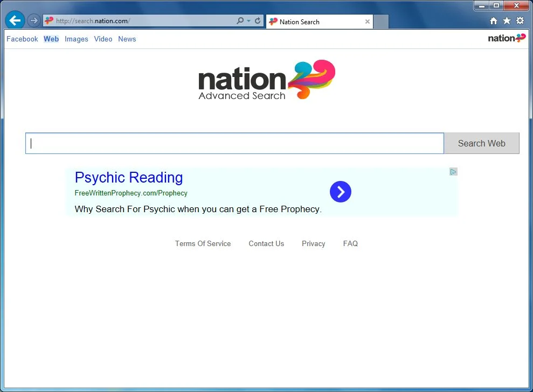Viewport: 533px width, 392px height.
Task: Open Contact Us link
Action: pos(266,243)
